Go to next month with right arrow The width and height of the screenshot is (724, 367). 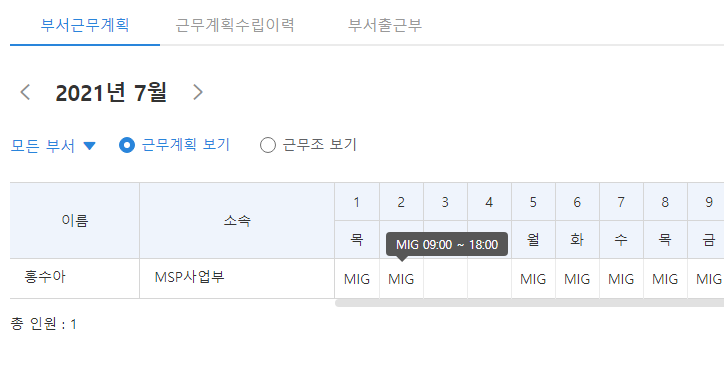pos(198,92)
